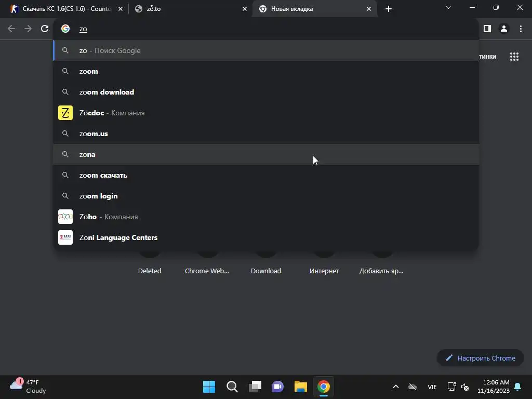Select Zoho - Компания suggestion
Screen dimensions: 532x399
266,217
